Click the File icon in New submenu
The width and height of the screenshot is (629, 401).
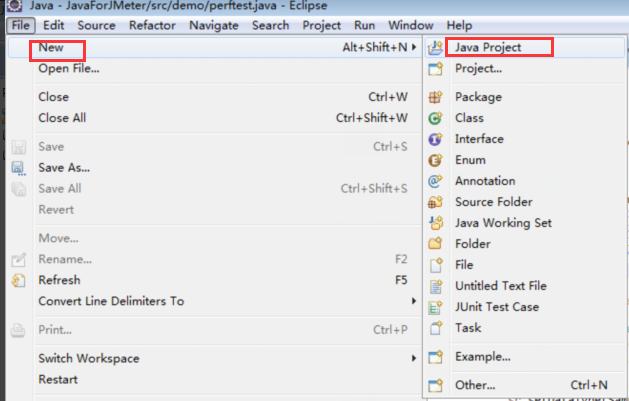(435, 265)
